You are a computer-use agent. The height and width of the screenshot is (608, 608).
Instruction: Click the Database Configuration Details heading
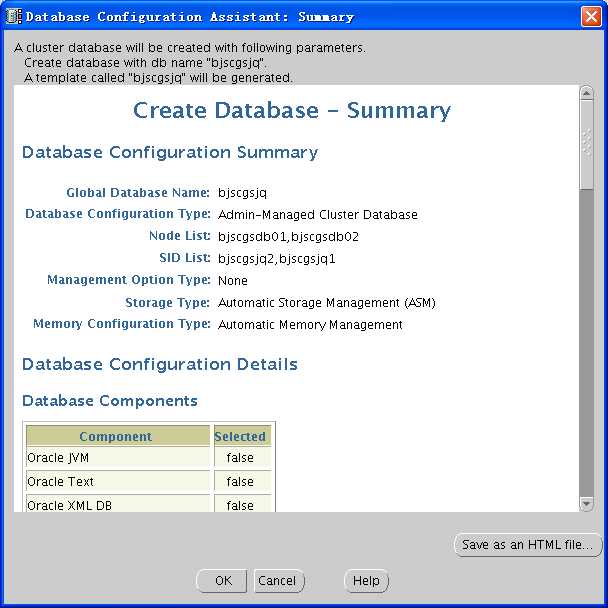point(160,364)
